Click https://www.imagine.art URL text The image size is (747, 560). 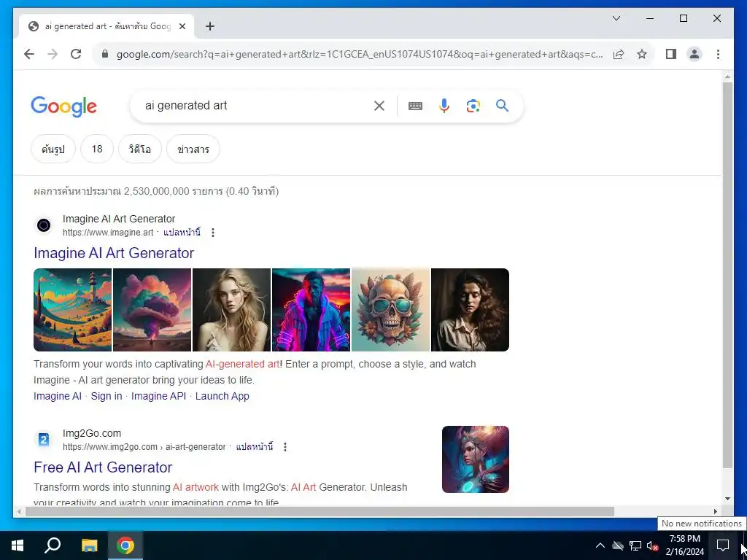[x=108, y=233]
